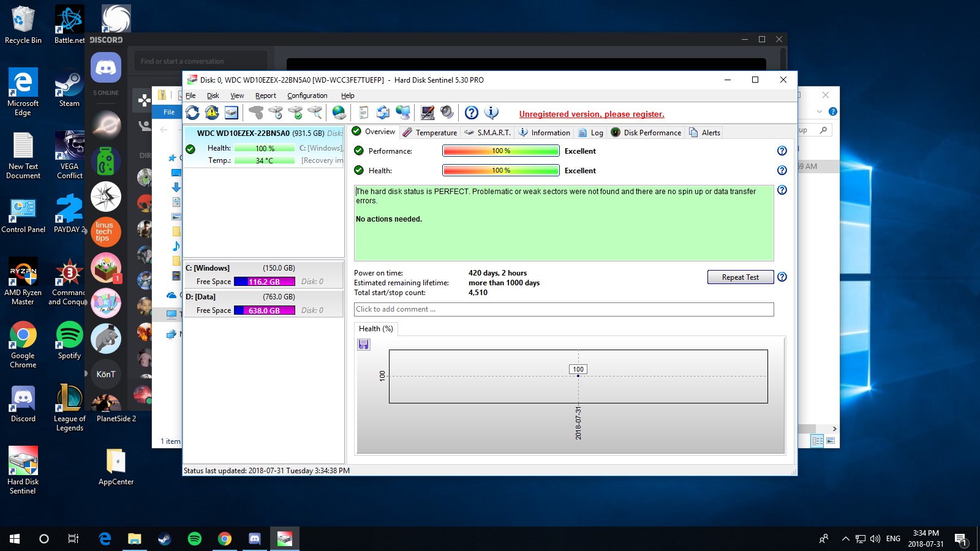Click the info bubble toolbar icon
This screenshot has height=551, width=980.
[491, 113]
